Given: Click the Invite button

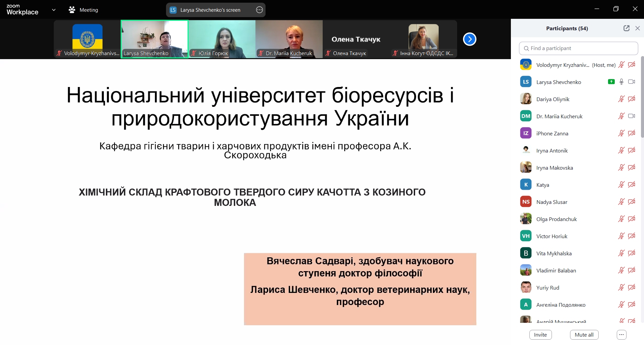Looking at the screenshot, I should click(x=540, y=335).
